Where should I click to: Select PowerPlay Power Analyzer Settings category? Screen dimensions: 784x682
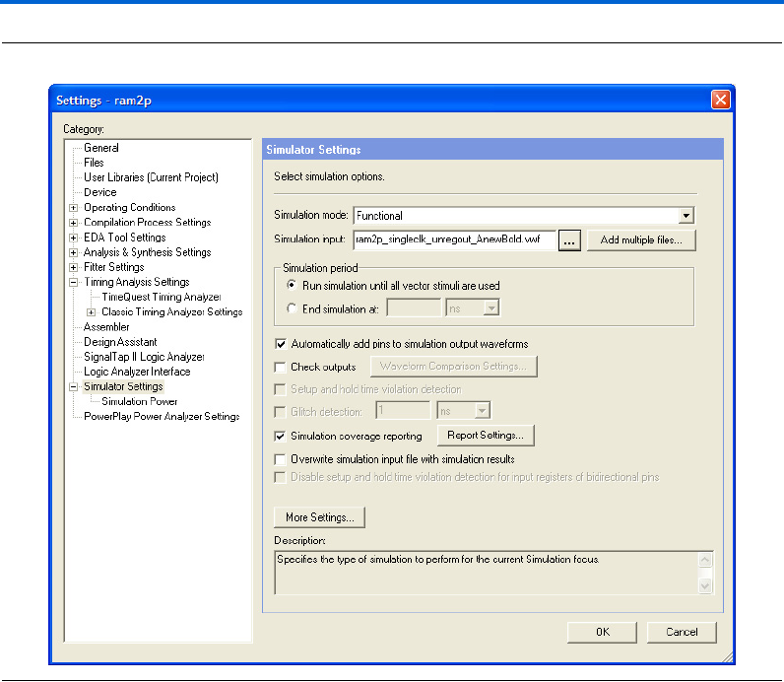[x=162, y=416]
